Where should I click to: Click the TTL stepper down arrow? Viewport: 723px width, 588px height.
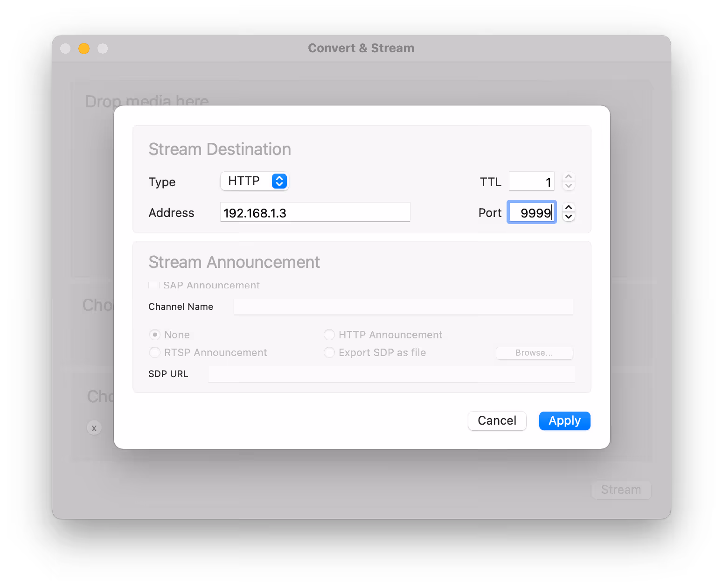click(x=568, y=186)
